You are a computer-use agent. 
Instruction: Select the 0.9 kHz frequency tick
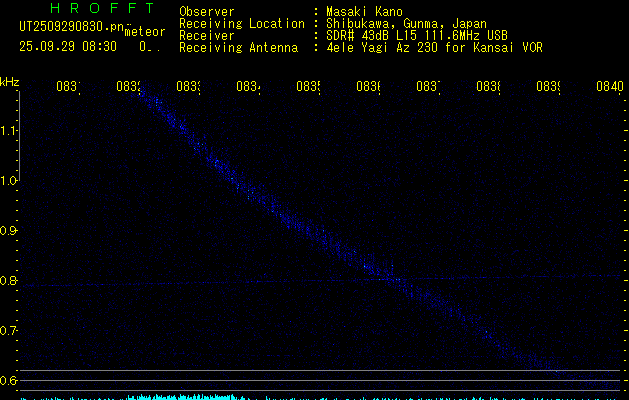pos(9,231)
